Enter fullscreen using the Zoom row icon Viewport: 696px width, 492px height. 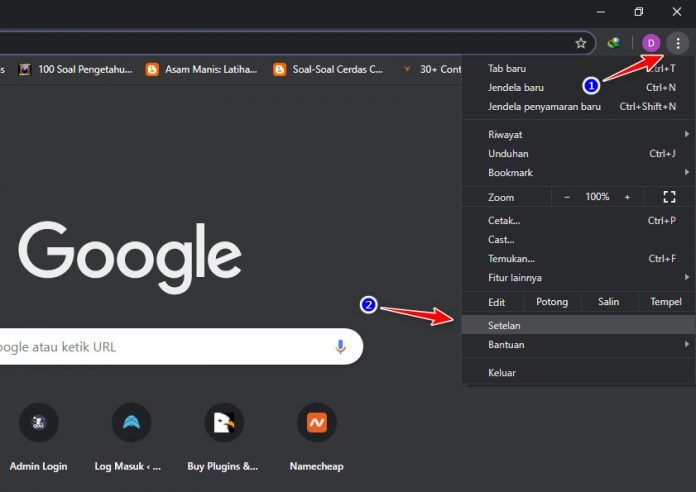tap(670, 197)
